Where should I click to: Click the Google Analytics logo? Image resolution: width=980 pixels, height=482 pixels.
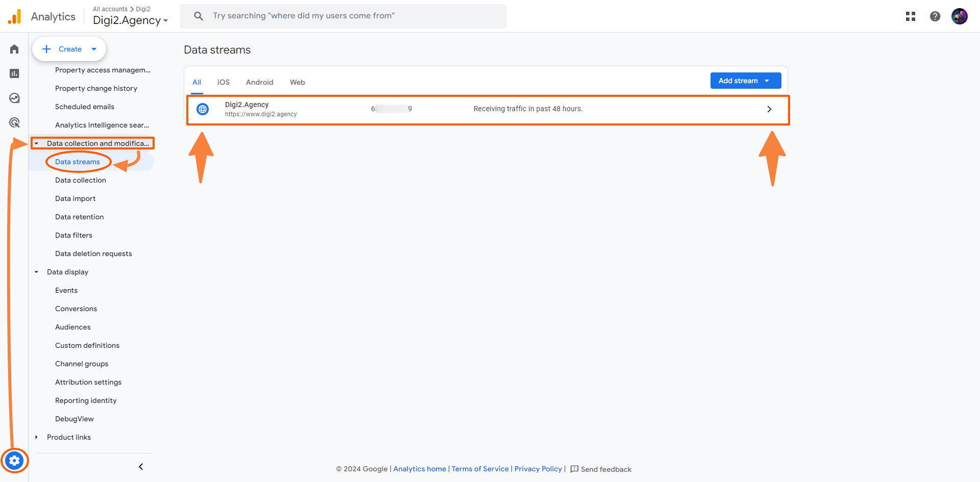pos(15,16)
